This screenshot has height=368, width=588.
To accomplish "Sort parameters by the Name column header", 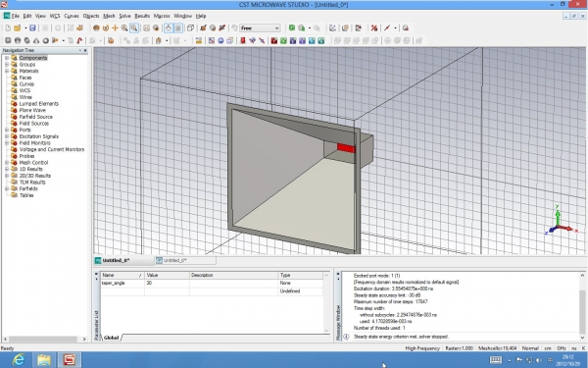I will (122, 275).
